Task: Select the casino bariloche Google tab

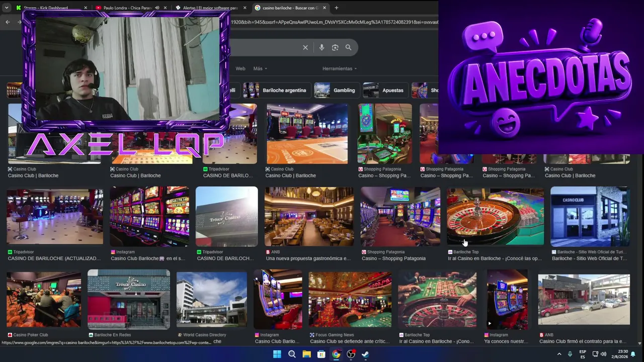Action: click(x=291, y=8)
